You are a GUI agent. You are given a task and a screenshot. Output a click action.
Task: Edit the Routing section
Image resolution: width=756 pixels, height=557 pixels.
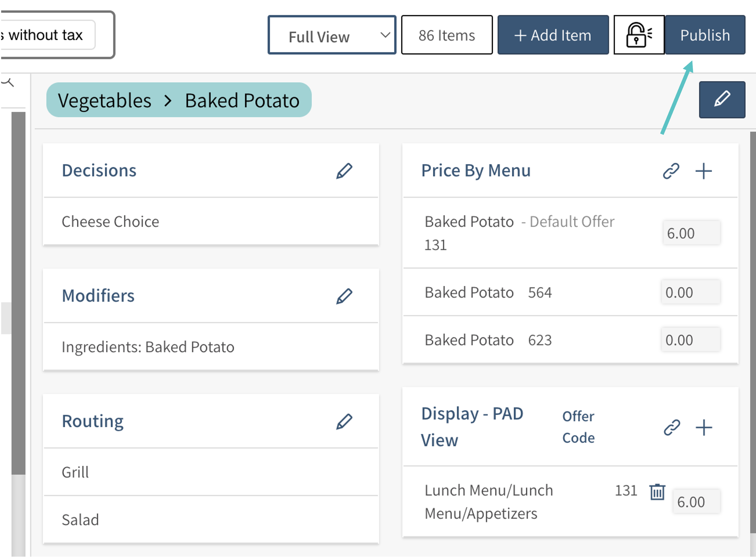point(344,421)
